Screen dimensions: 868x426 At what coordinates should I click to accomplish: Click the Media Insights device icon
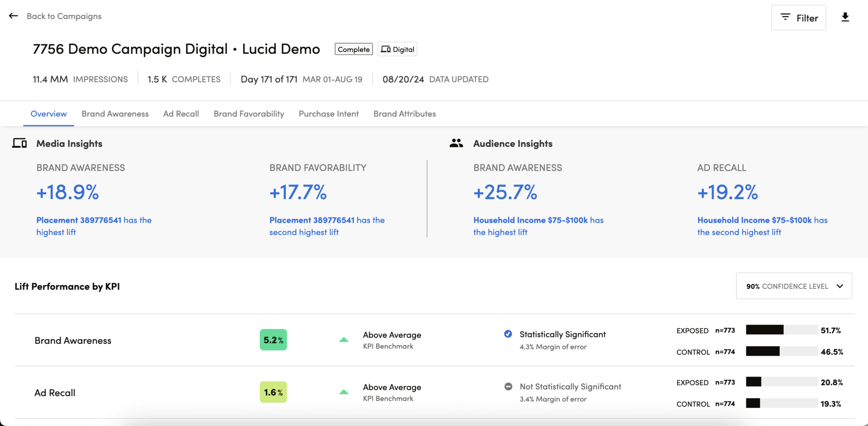click(19, 143)
